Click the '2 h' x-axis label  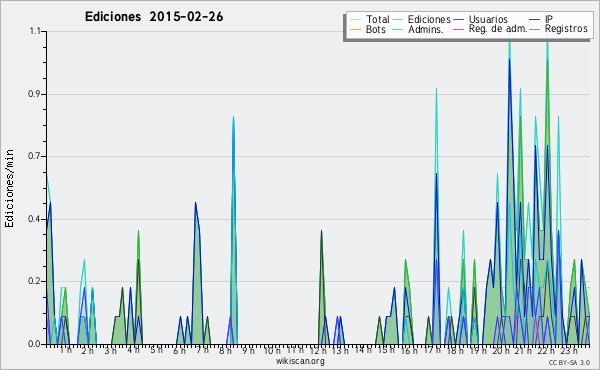(87, 351)
